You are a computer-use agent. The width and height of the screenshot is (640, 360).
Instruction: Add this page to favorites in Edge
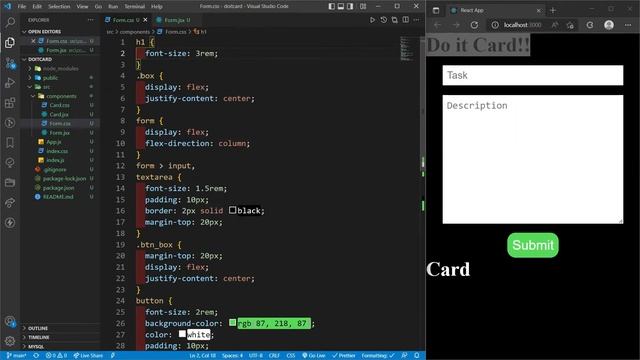(570, 25)
